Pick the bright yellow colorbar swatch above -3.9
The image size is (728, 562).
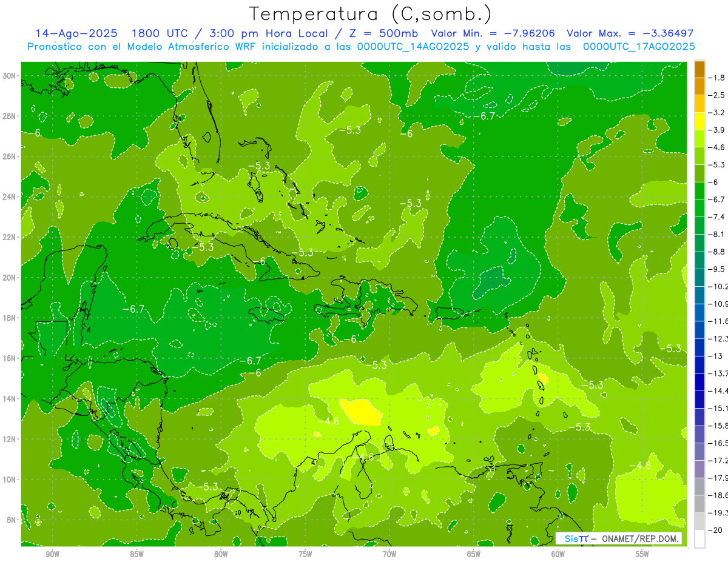tap(699, 121)
